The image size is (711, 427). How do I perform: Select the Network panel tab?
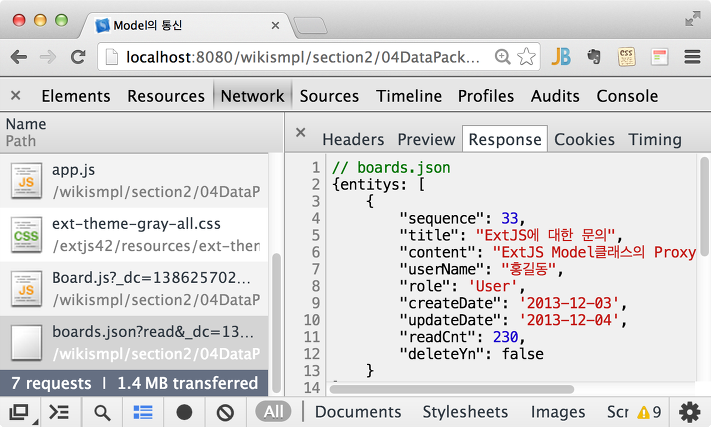point(253,96)
